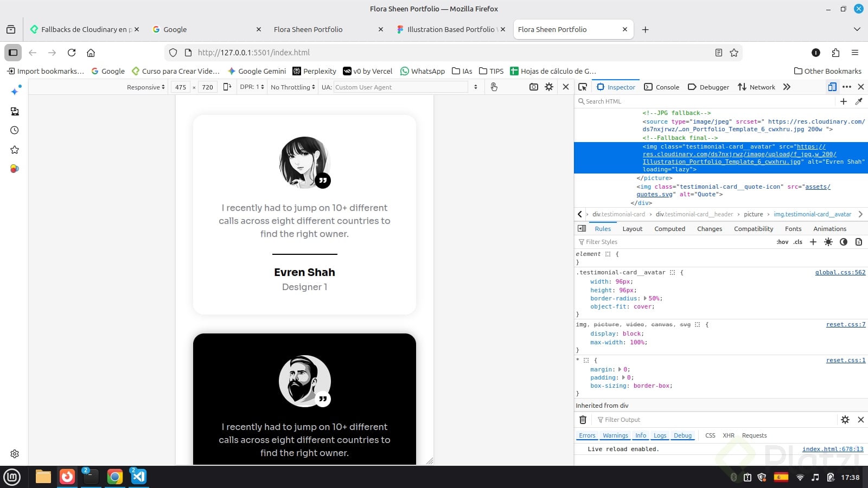
Task: Open the Network devtools tab
Action: (756, 87)
